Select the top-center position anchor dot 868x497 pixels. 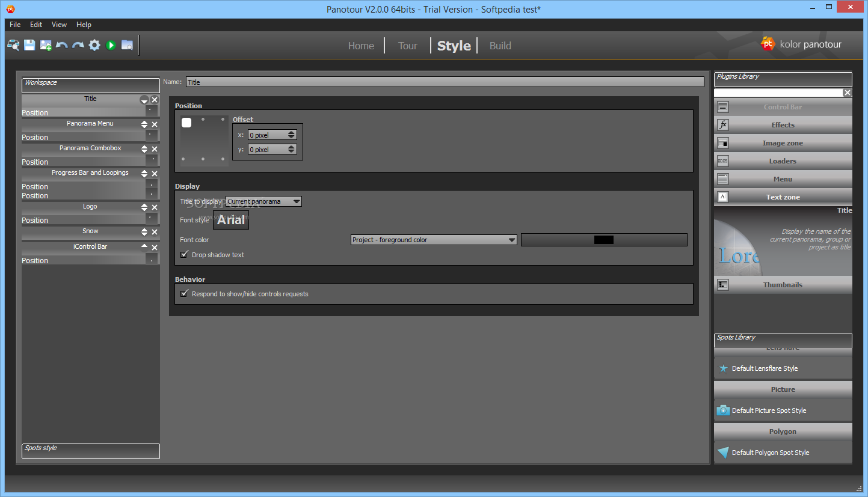tap(203, 120)
